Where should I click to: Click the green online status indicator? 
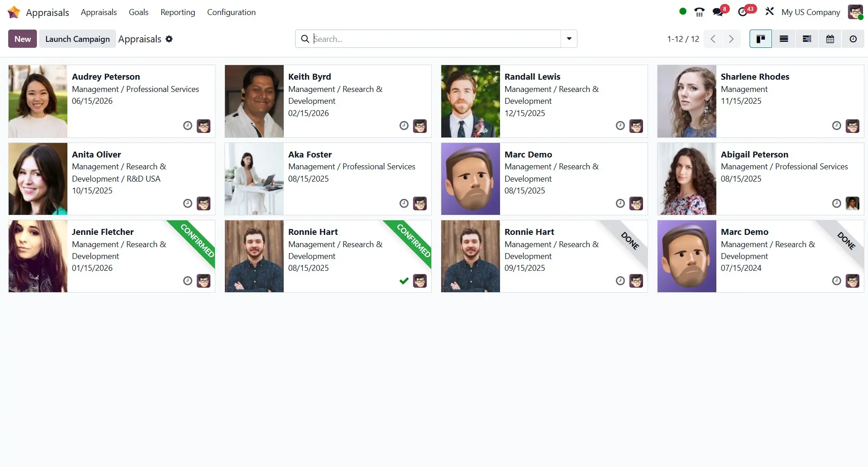tap(682, 11)
